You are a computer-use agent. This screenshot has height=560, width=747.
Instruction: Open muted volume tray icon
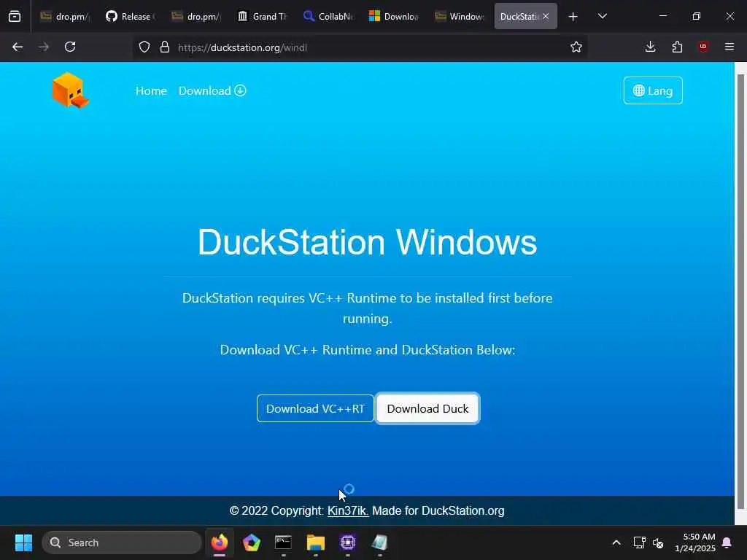pyautogui.click(x=658, y=542)
